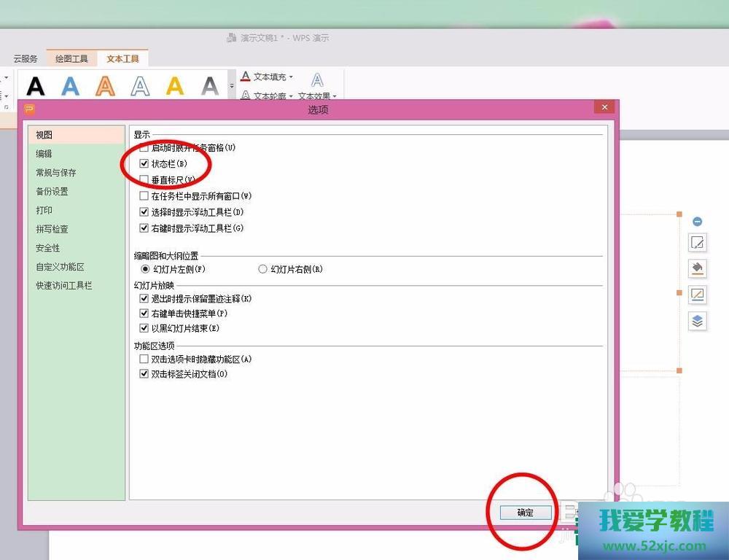Click the shape outline pen icon
The width and height of the screenshot is (729, 560).
click(x=698, y=295)
